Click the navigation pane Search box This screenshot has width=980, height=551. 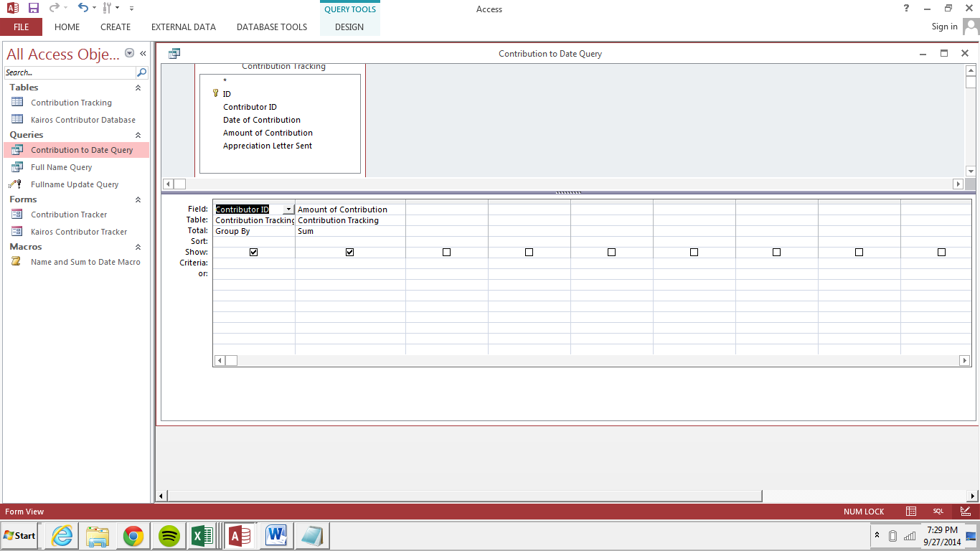point(70,72)
